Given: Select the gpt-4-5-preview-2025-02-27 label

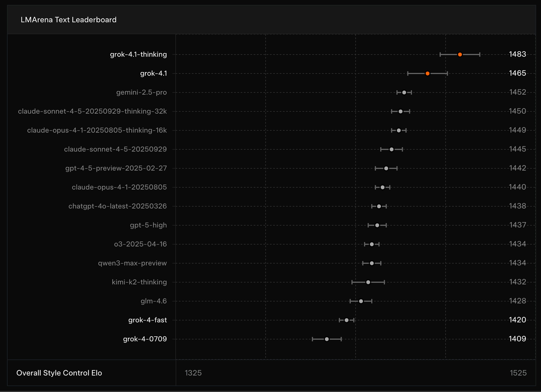Looking at the screenshot, I should (116, 168).
